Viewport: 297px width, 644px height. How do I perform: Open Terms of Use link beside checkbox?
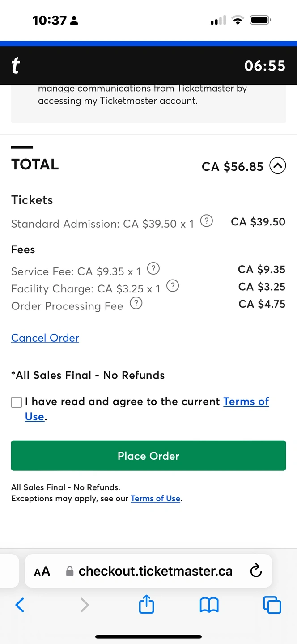[246, 402]
